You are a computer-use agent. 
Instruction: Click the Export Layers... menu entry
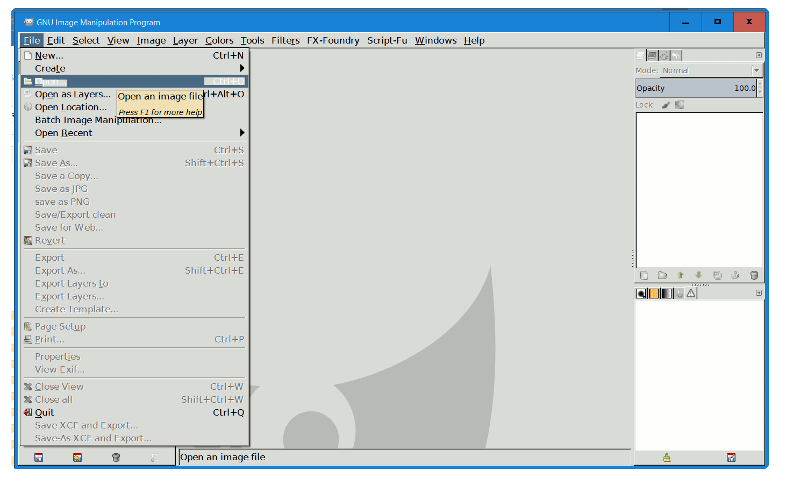pos(135,296)
